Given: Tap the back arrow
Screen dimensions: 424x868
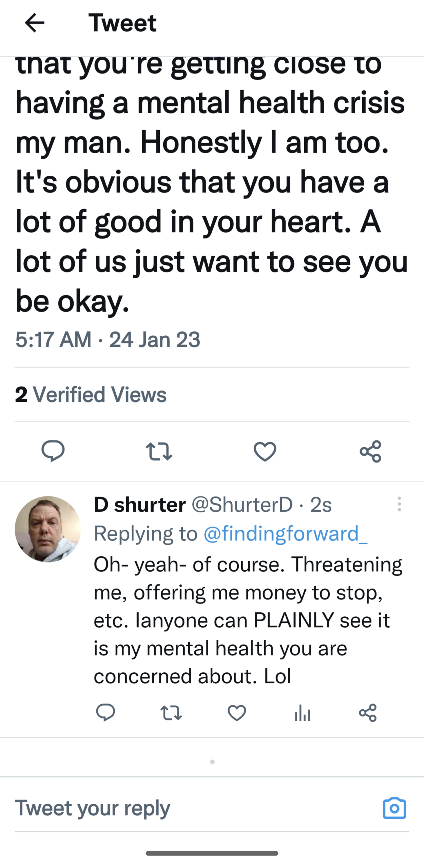Looking at the screenshot, I should (x=35, y=23).
